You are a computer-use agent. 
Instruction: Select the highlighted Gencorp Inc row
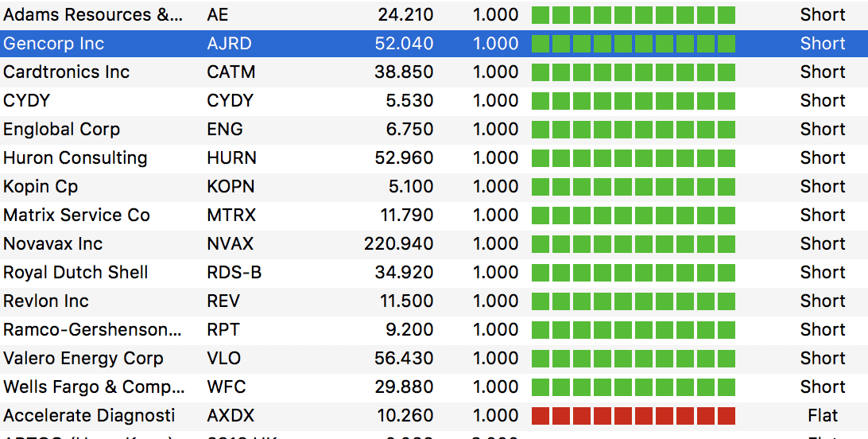click(434, 44)
